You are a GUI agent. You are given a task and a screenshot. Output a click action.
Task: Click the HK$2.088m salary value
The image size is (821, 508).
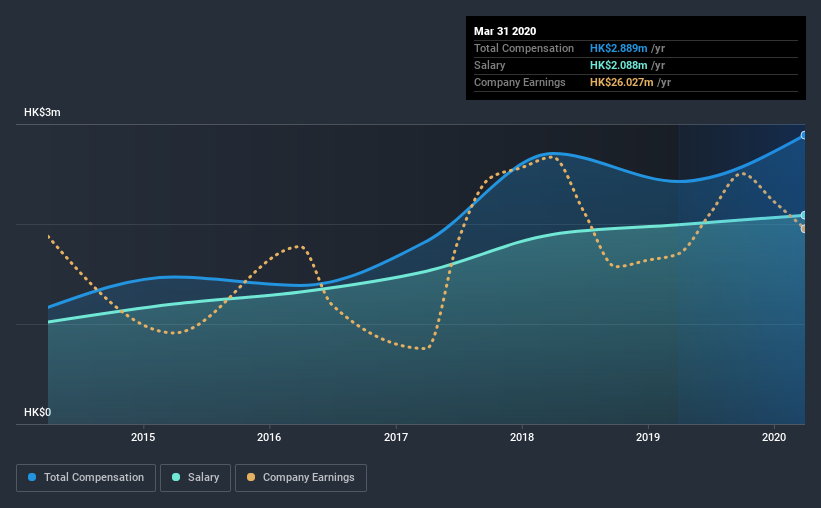pos(618,65)
